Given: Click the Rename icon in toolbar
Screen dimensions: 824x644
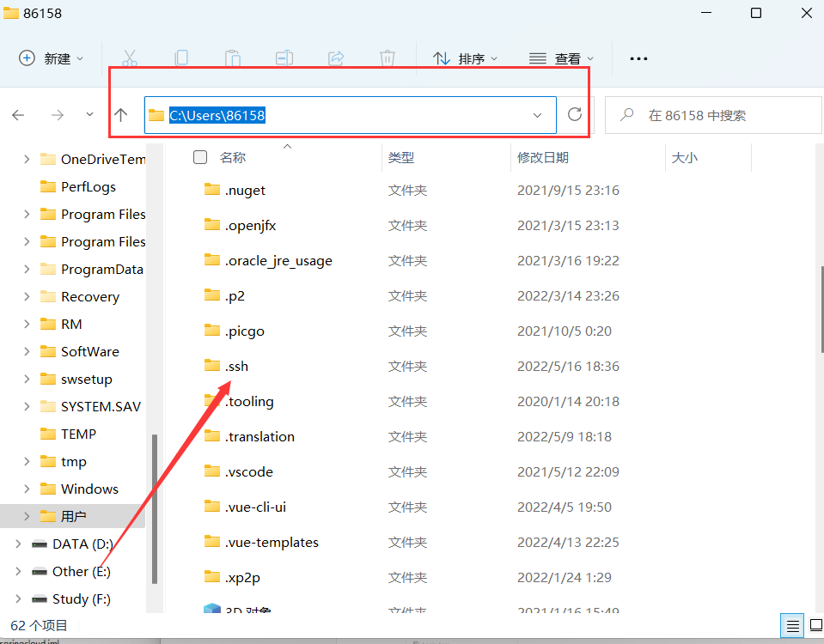Looking at the screenshot, I should coord(284,58).
